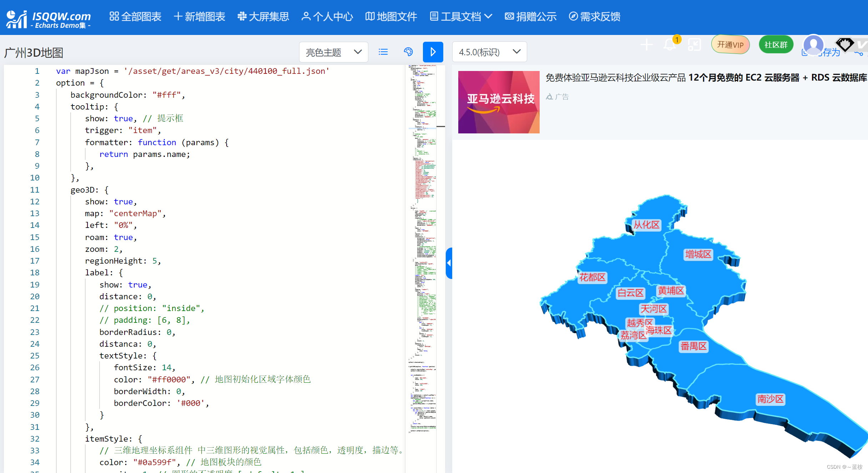This screenshot has width=868, height=473.
Task: Click the run code play button
Action: coord(433,52)
